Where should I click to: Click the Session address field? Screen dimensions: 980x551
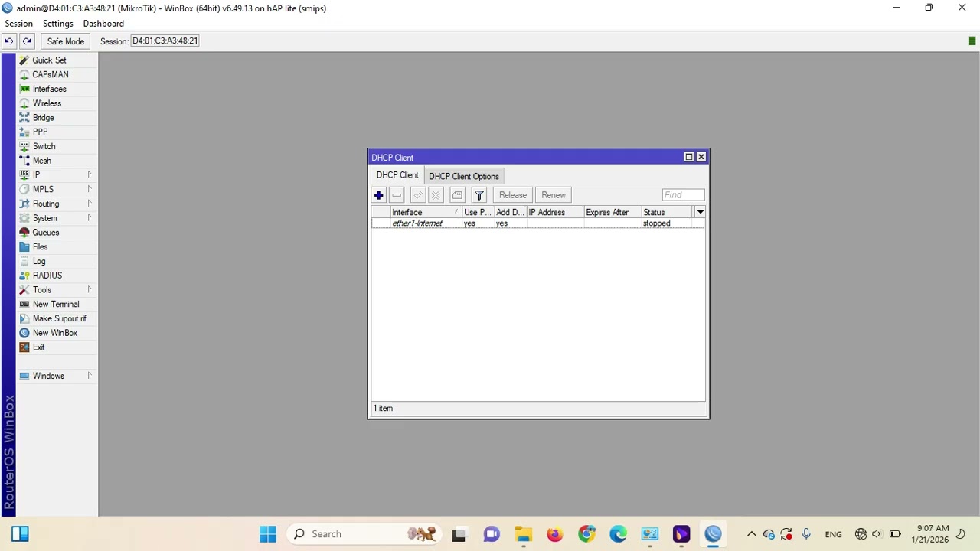click(165, 41)
